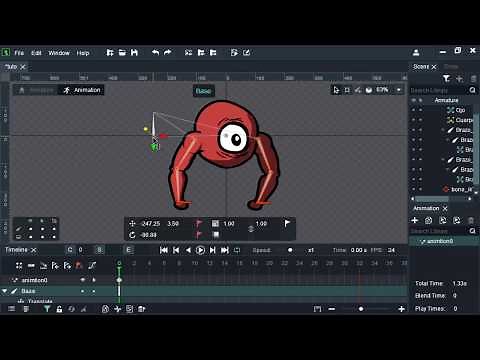Click the translate move icon in transform bar
Viewport: 480px width, 360px height.
(x=132, y=224)
